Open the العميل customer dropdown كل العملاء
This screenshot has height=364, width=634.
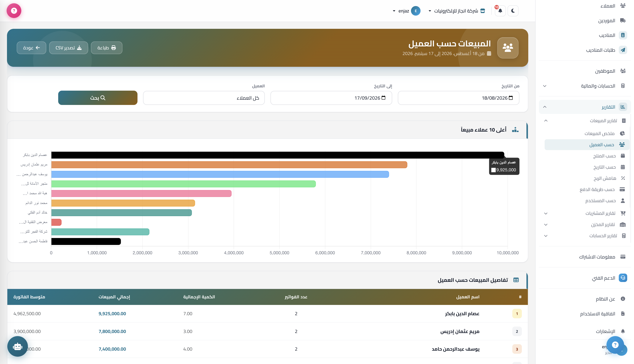(x=204, y=98)
